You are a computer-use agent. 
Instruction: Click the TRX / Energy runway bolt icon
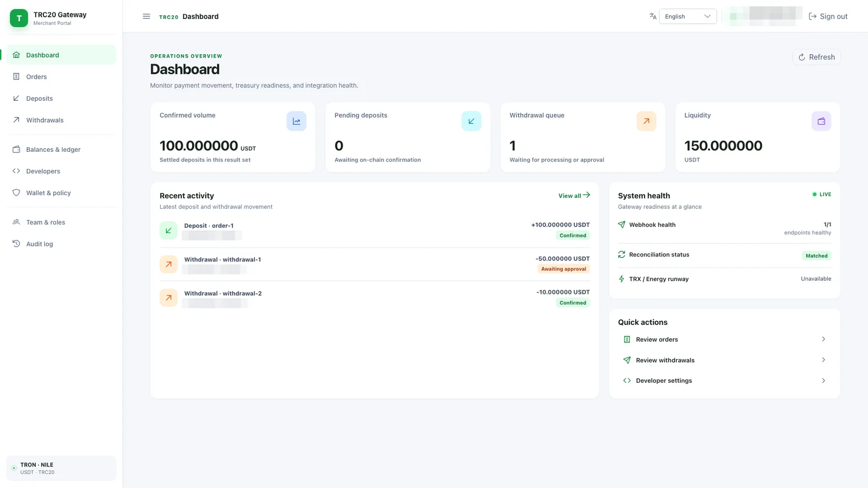pos(622,279)
